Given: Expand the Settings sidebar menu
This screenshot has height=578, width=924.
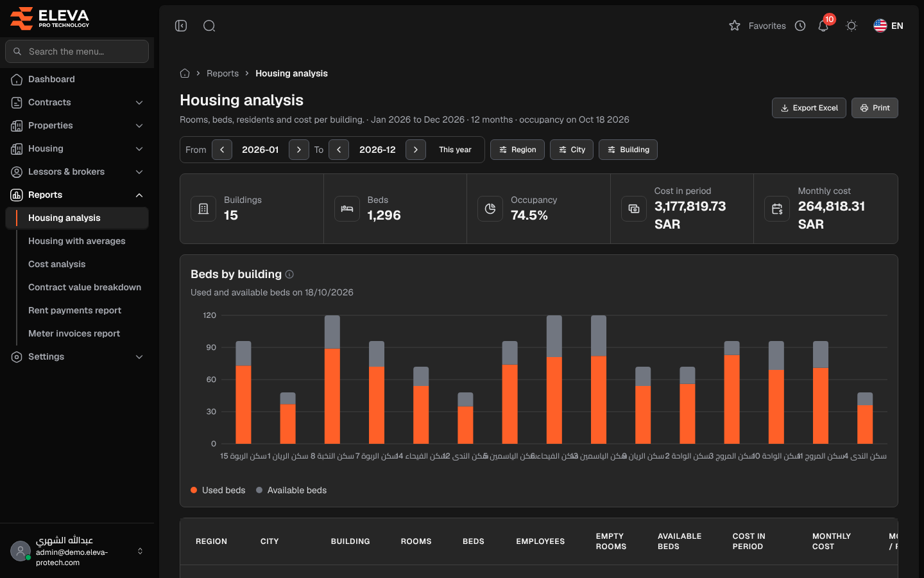Looking at the screenshot, I should 77,356.
